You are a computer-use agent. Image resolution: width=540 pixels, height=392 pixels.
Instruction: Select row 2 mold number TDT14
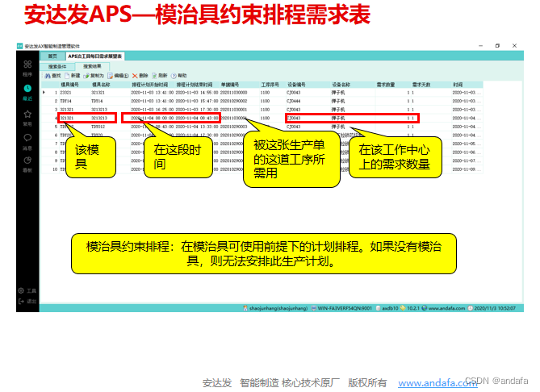65,101
